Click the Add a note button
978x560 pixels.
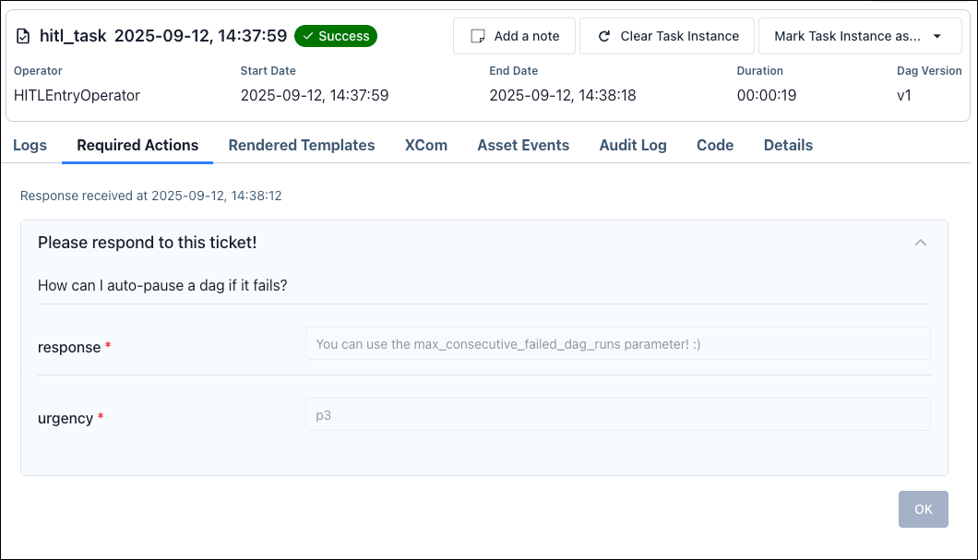coord(514,35)
